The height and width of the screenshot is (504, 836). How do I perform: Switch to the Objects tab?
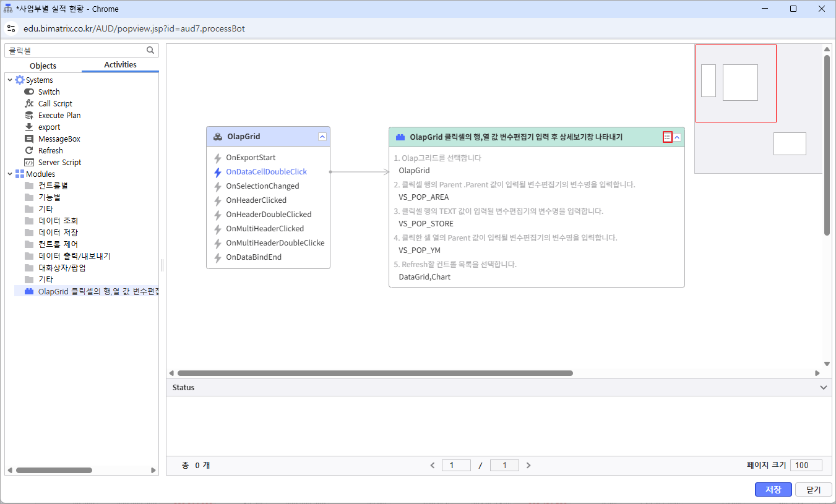[43, 66]
